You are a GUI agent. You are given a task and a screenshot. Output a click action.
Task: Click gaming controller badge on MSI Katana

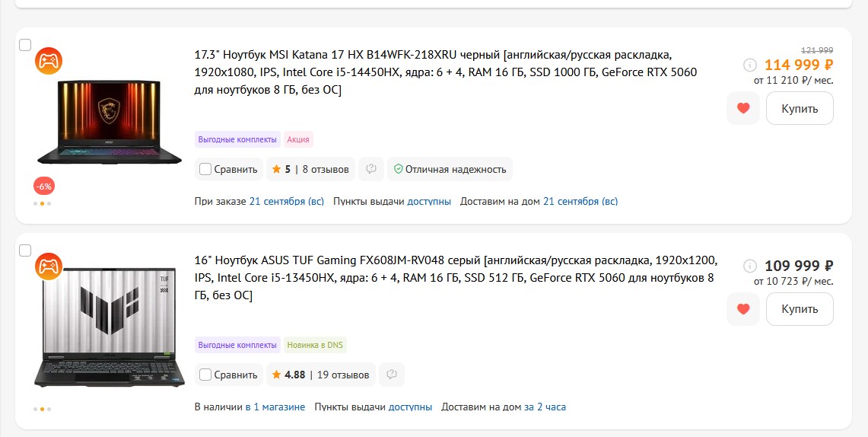tap(49, 61)
